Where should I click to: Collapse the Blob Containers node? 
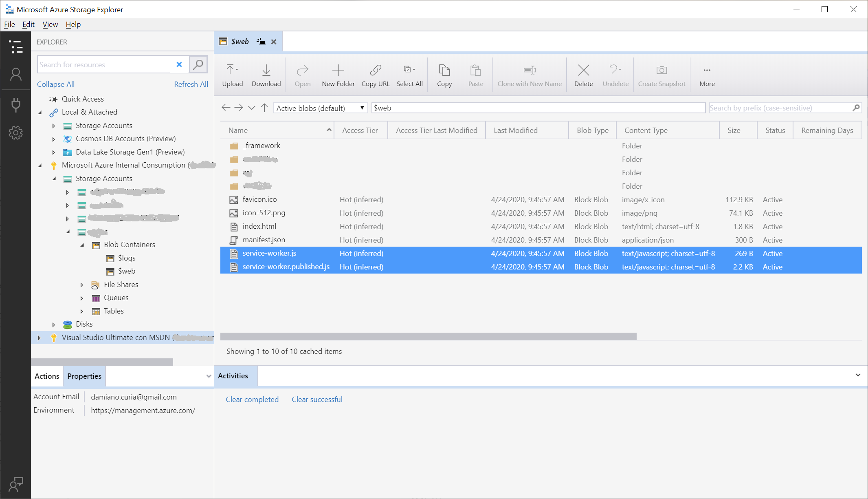pos(82,245)
